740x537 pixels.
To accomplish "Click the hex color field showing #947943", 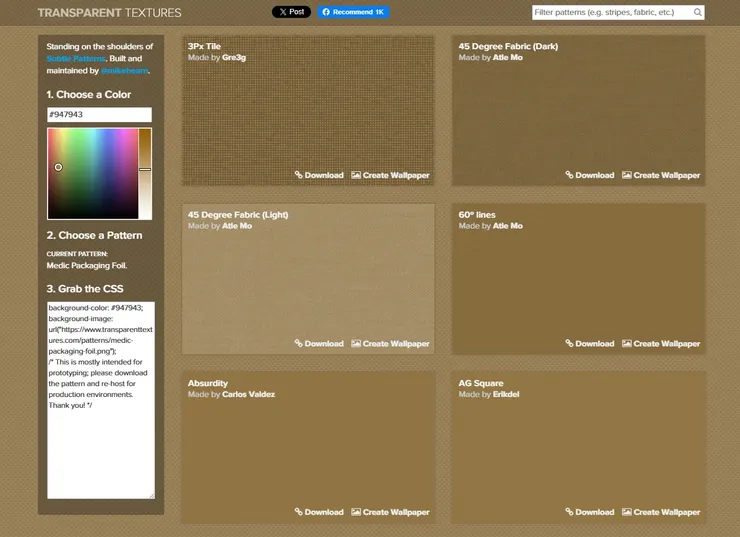I will pyautogui.click(x=100, y=115).
